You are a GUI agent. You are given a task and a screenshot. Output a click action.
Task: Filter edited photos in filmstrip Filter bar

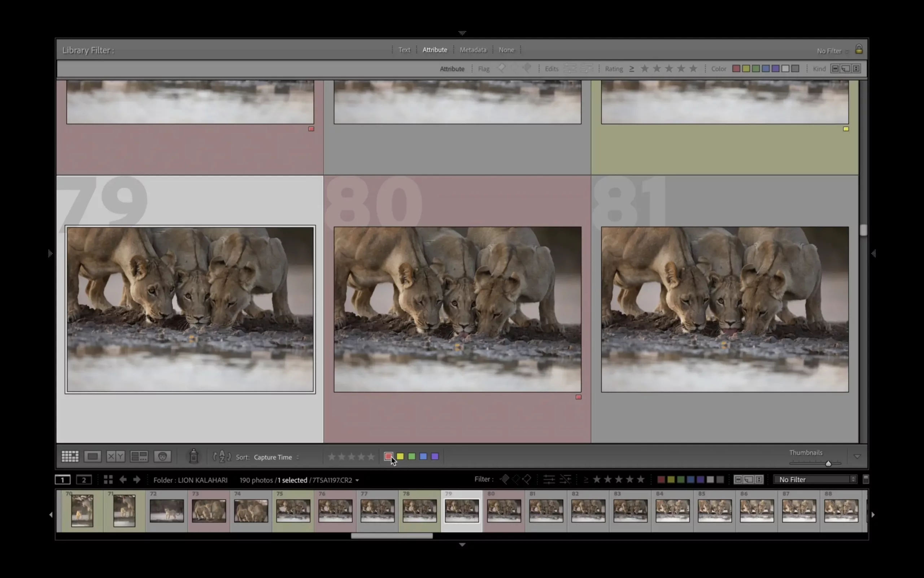pos(549,479)
